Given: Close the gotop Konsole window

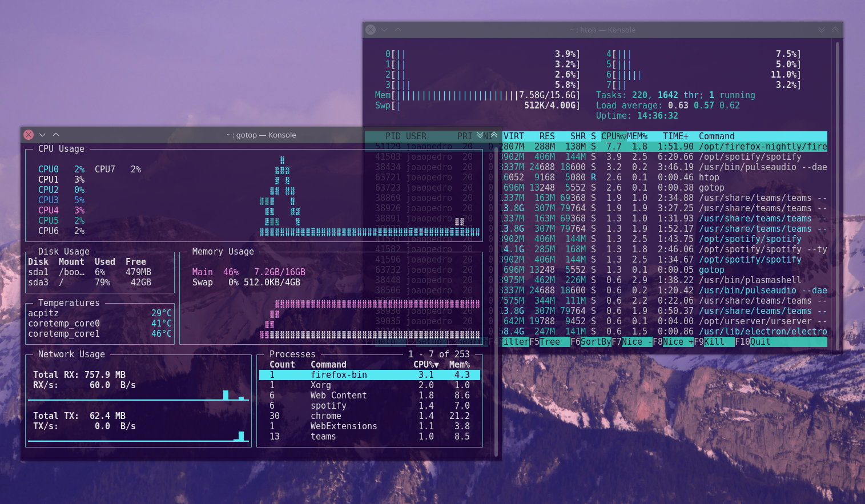Looking at the screenshot, I should [x=29, y=135].
